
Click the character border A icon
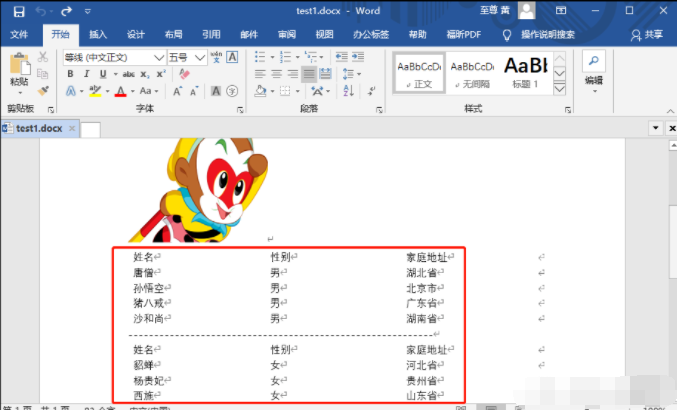[232, 57]
